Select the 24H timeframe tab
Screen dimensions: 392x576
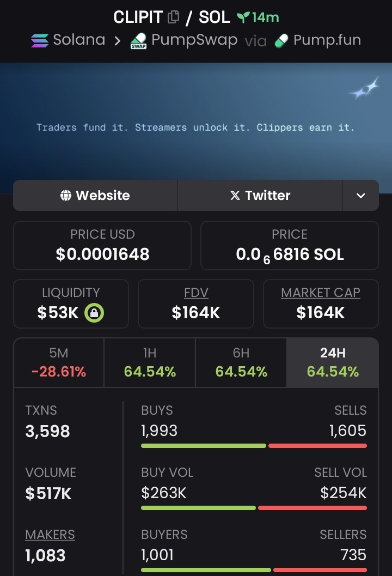333,362
